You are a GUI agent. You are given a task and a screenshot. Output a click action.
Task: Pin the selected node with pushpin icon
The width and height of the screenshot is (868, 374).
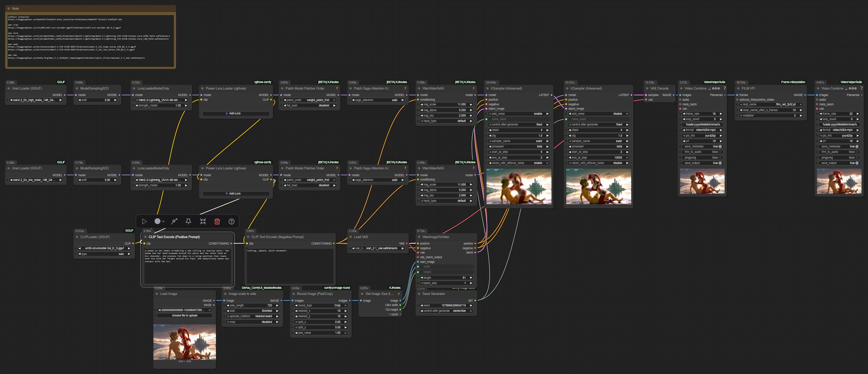[188, 222]
